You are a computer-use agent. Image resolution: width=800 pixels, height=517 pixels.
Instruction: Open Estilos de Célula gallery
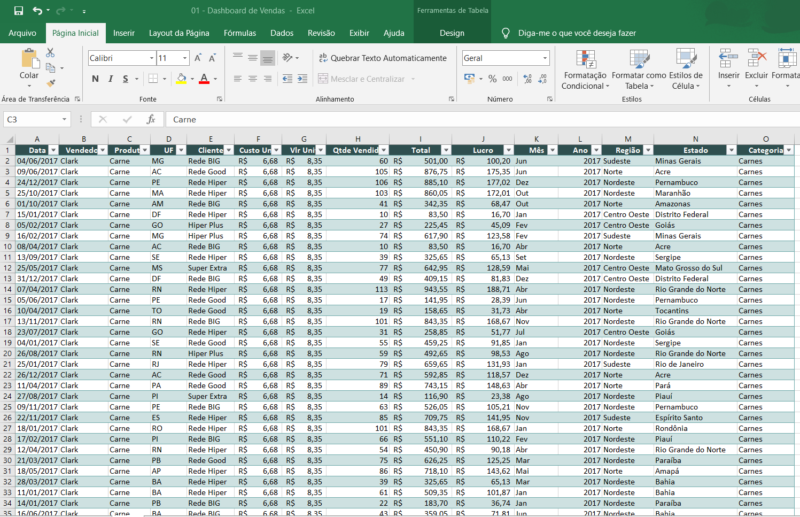pyautogui.click(x=686, y=69)
